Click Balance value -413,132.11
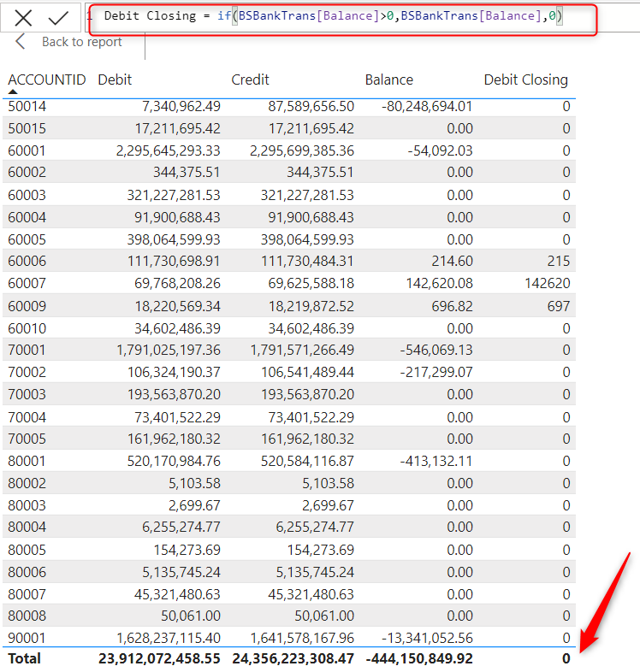The width and height of the screenshot is (640, 672). point(436,461)
